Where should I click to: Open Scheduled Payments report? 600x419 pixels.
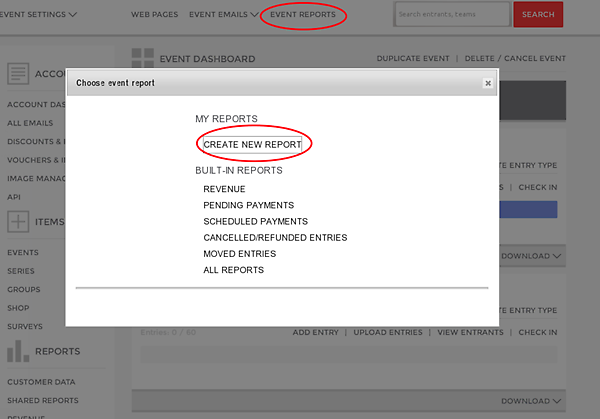tap(256, 221)
